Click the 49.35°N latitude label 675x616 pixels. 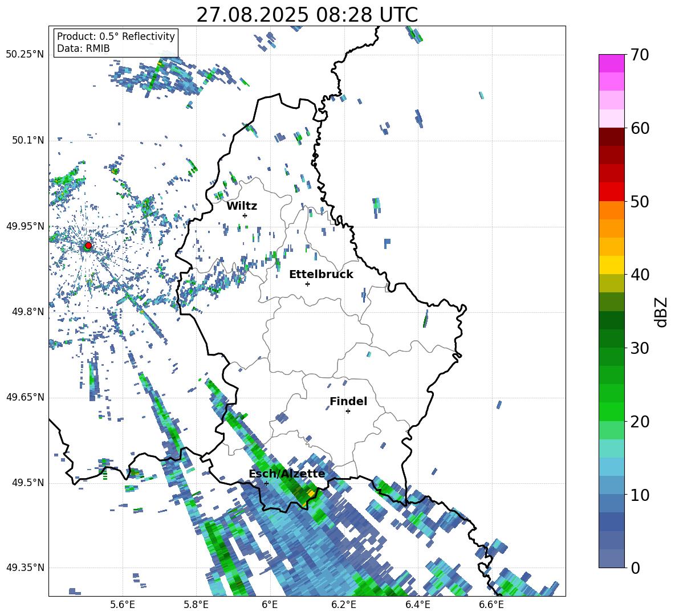pyautogui.click(x=25, y=568)
